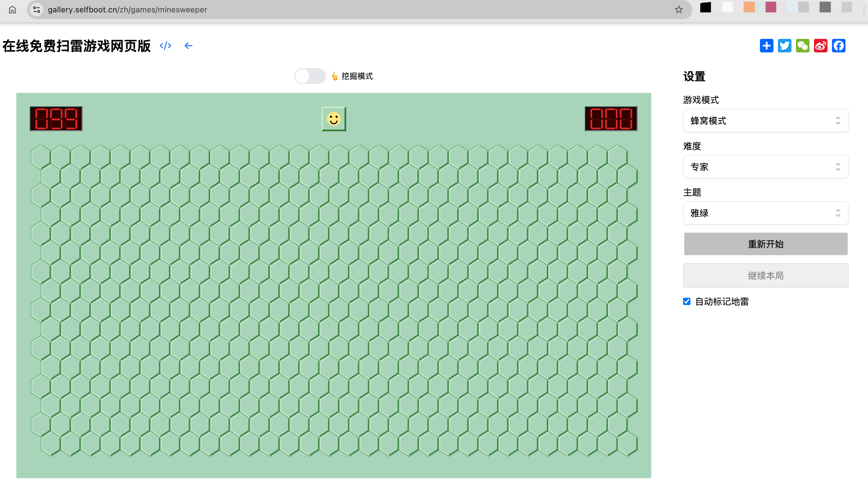Viewport: 868px width, 485px height.
Task: Open the 主题 theme dropdown
Action: tap(766, 213)
